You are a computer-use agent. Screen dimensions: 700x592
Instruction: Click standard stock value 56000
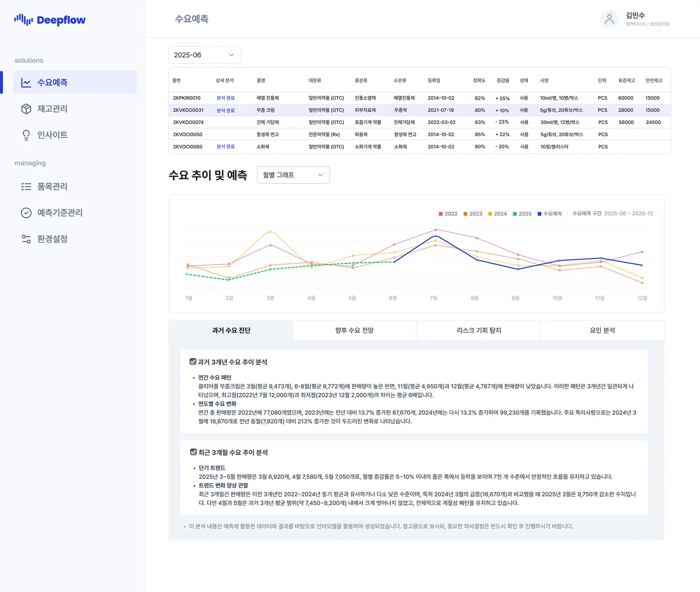coord(626,122)
